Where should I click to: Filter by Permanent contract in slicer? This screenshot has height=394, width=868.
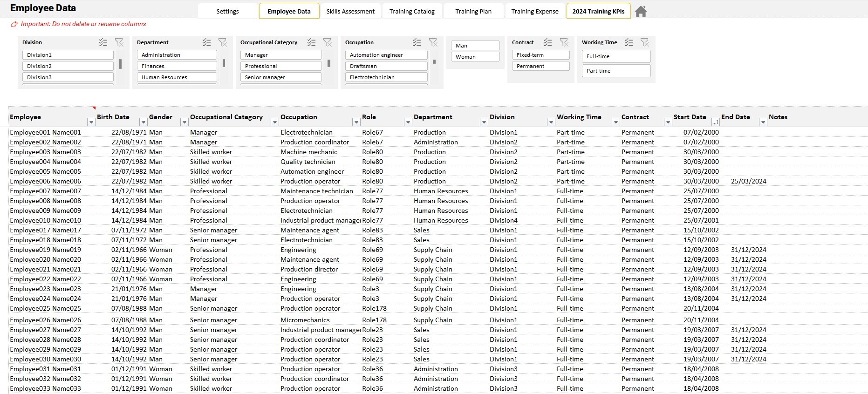(x=540, y=66)
